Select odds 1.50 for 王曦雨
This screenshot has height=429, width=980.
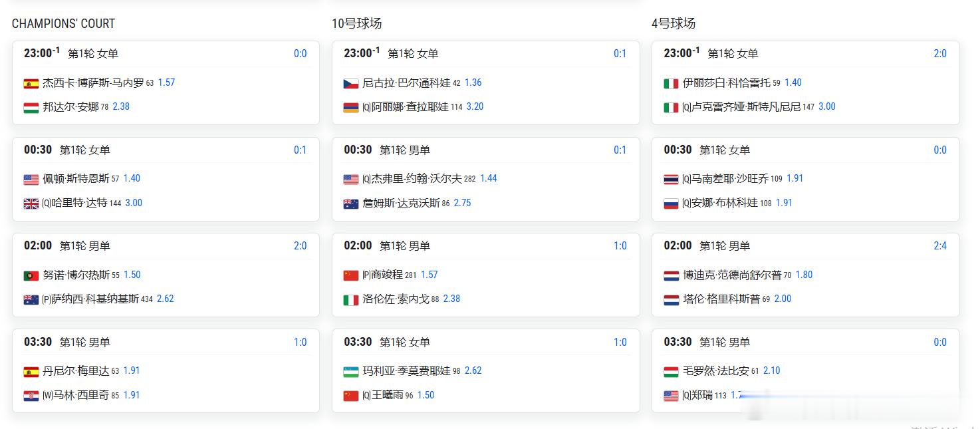coord(426,395)
